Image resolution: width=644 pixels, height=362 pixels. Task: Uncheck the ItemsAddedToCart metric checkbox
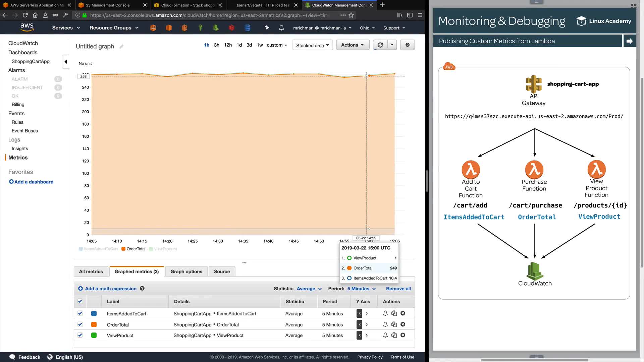pos(80,313)
